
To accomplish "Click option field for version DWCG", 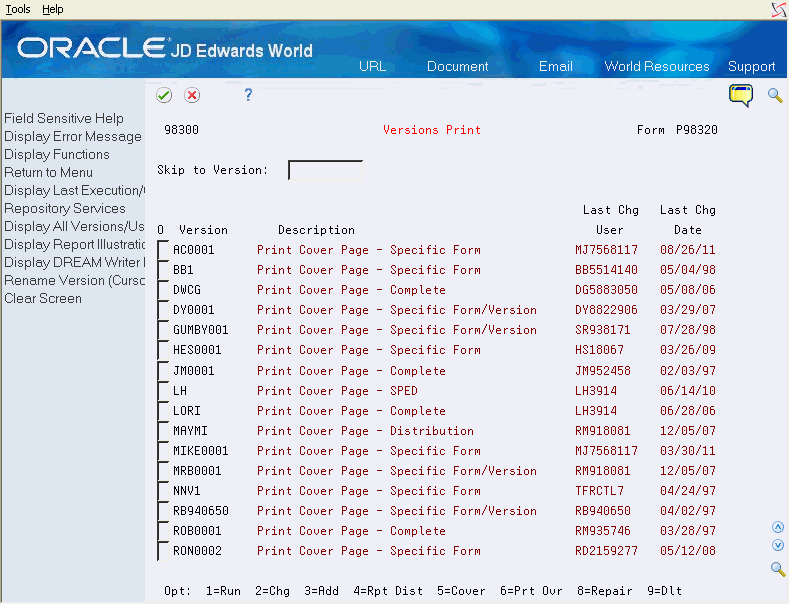I will click(163, 290).
